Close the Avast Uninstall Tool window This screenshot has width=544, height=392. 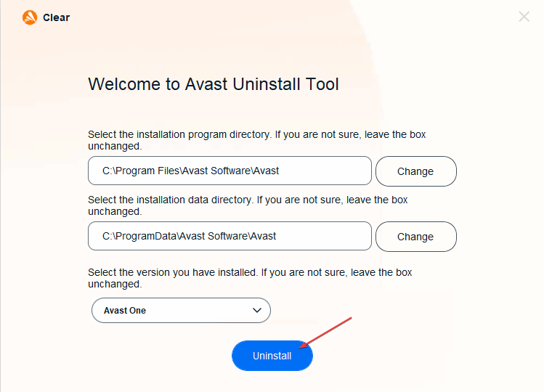[524, 16]
